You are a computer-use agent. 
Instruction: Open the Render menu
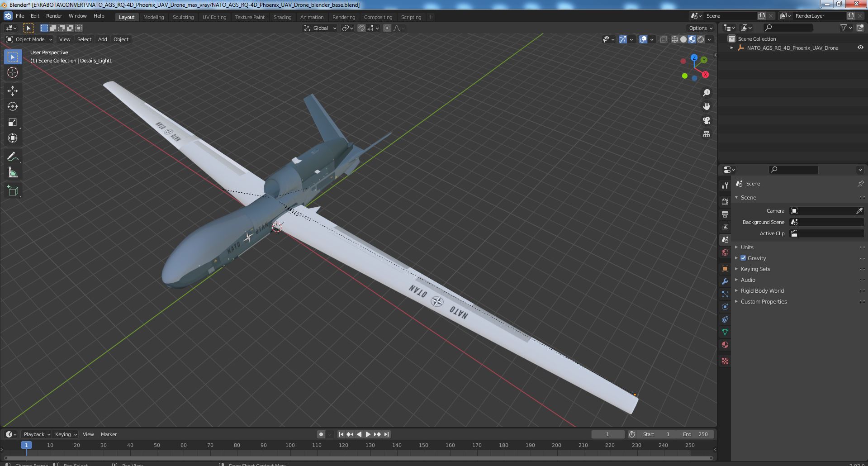point(54,16)
